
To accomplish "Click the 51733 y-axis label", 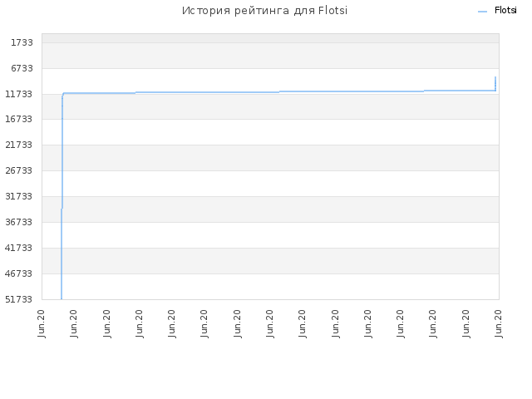I will click(x=18, y=299).
